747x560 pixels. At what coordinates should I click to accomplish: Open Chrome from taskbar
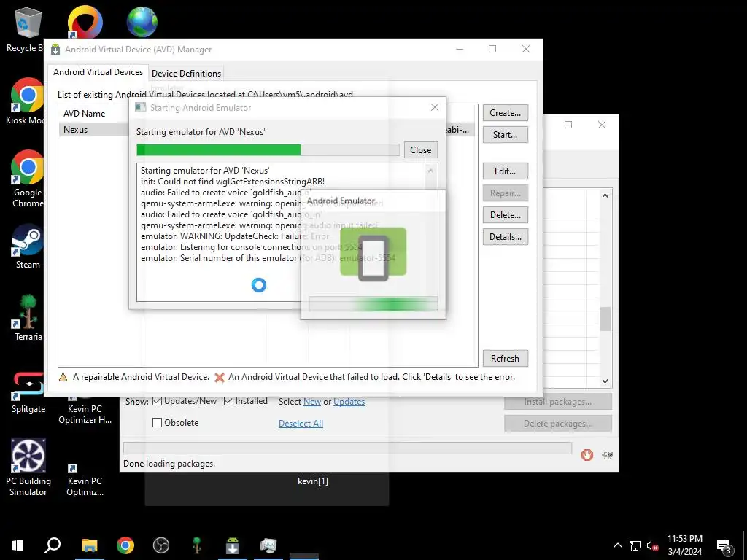click(125, 545)
